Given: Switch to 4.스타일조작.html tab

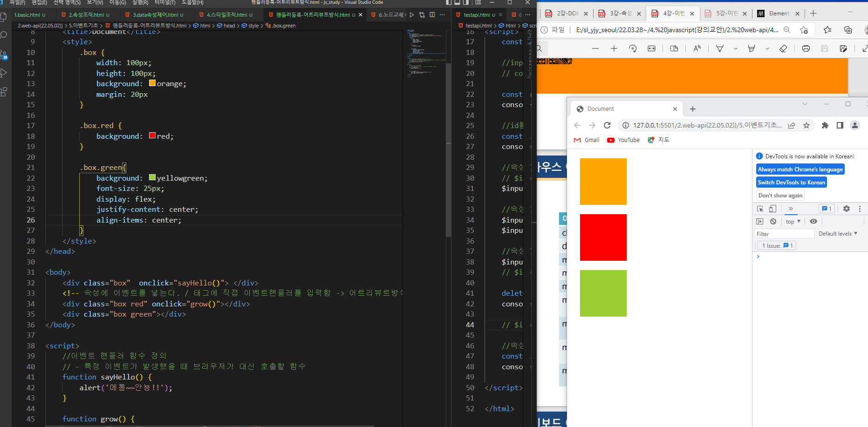Looking at the screenshot, I should coord(229,15).
